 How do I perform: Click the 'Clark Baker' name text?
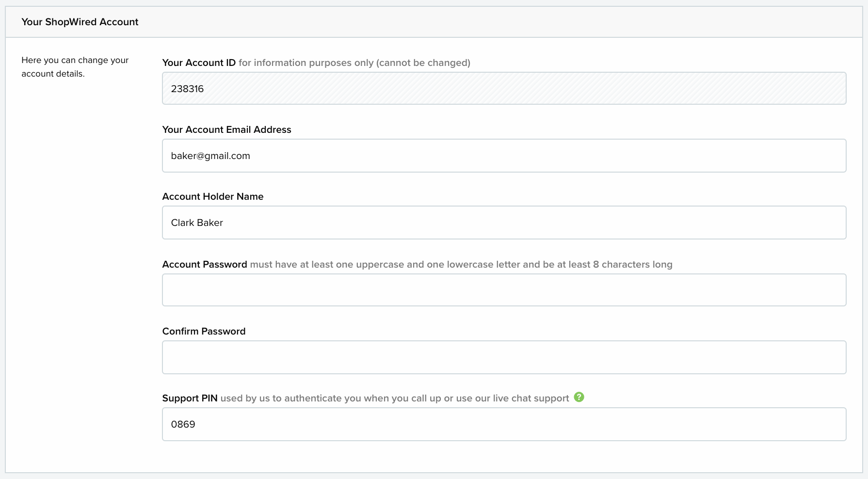(197, 223)
